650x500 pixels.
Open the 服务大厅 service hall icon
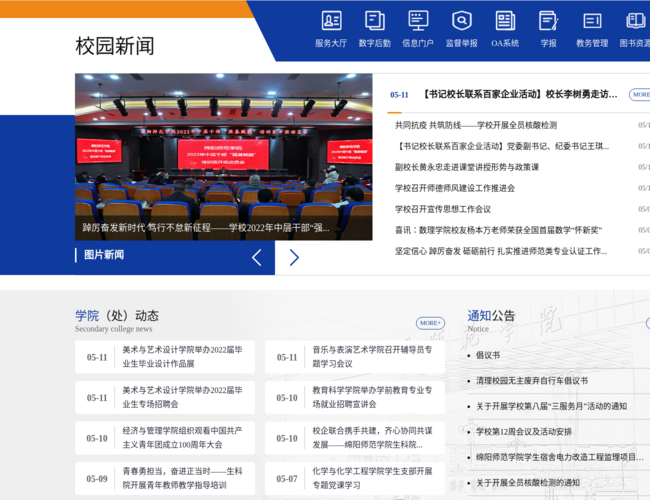(331, 28)
